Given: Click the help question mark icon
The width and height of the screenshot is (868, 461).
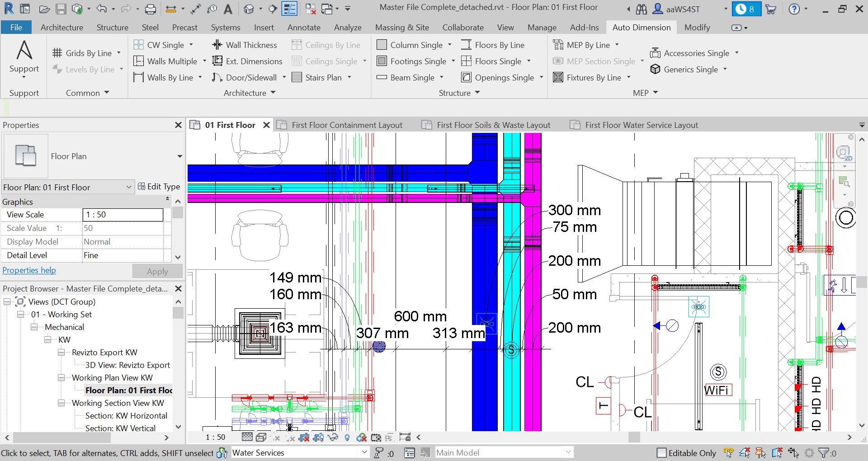Looking at the screenshot, I should point(794,9).
